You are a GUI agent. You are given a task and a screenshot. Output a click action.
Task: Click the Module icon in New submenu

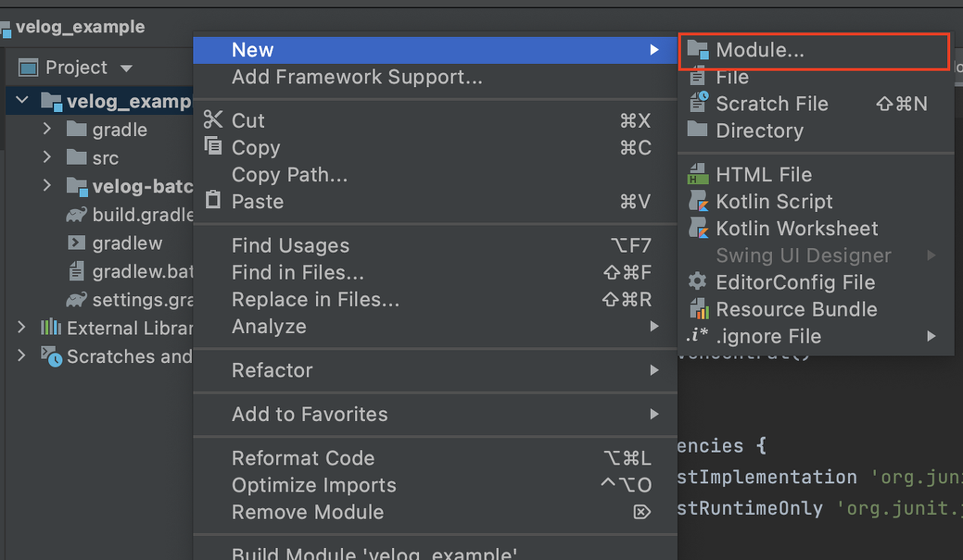click(x=697, y=50)
